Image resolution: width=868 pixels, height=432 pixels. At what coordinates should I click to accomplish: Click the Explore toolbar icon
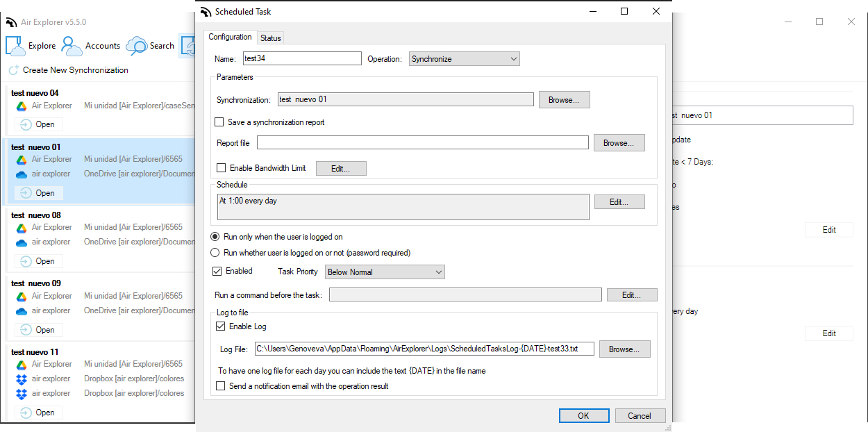tap(16, 46)
